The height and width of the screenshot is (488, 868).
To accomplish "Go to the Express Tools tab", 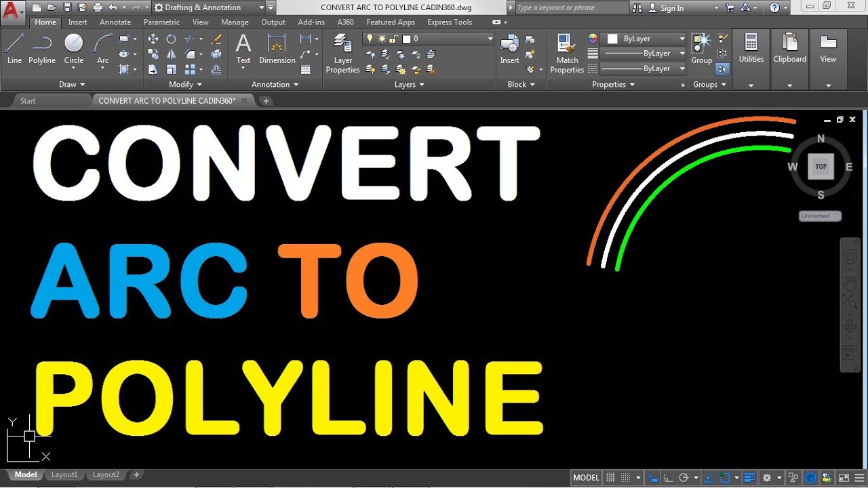I will click(450, 22).
